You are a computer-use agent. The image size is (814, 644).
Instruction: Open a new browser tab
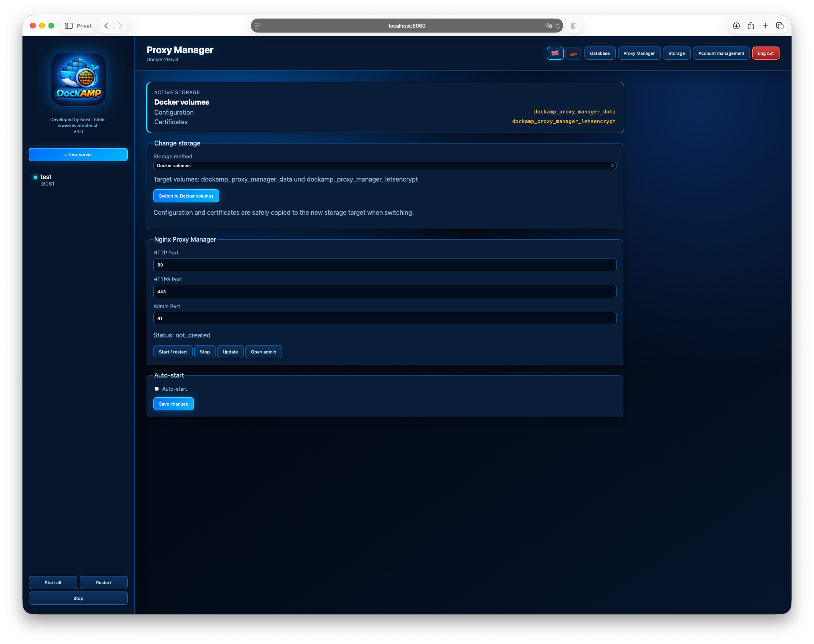tap(765, 26)
